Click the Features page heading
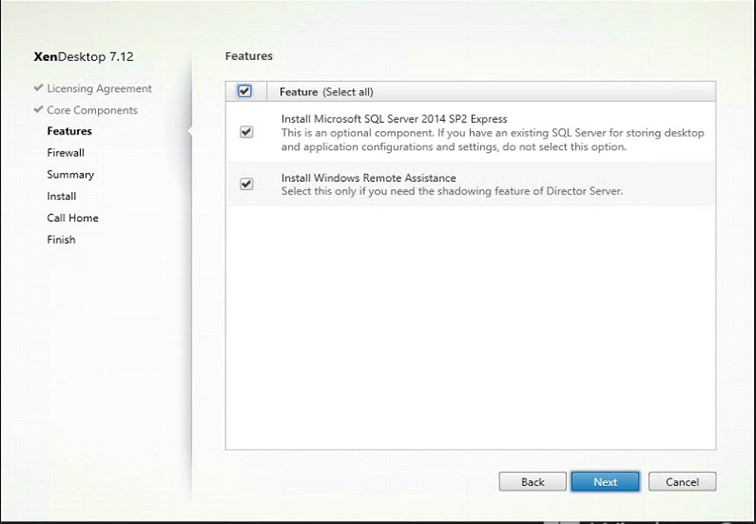 point(249,56)
